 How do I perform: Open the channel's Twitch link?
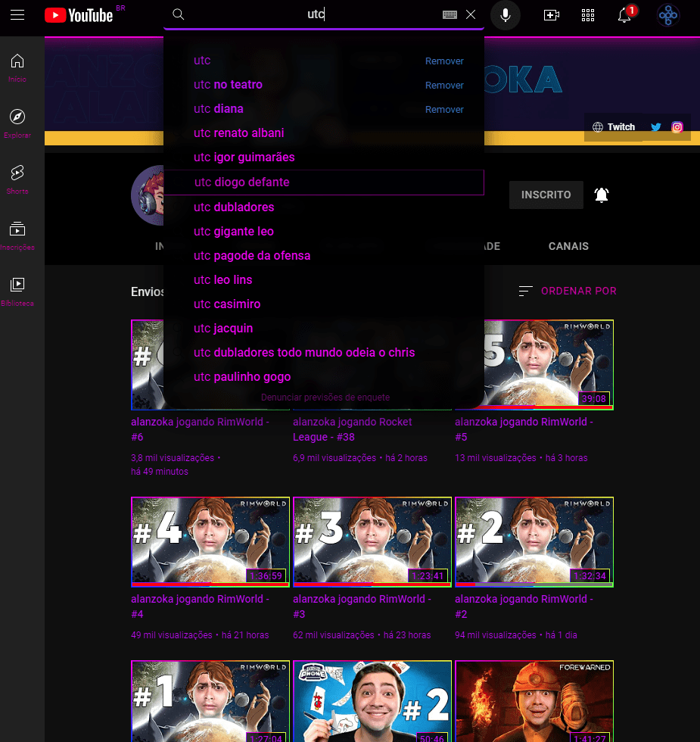(613, 126)
